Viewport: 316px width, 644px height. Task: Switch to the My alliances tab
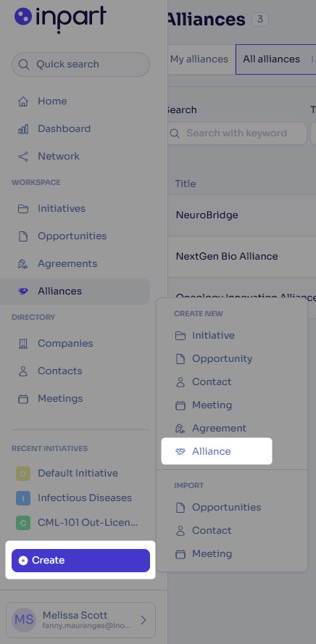tap(199, 59)
